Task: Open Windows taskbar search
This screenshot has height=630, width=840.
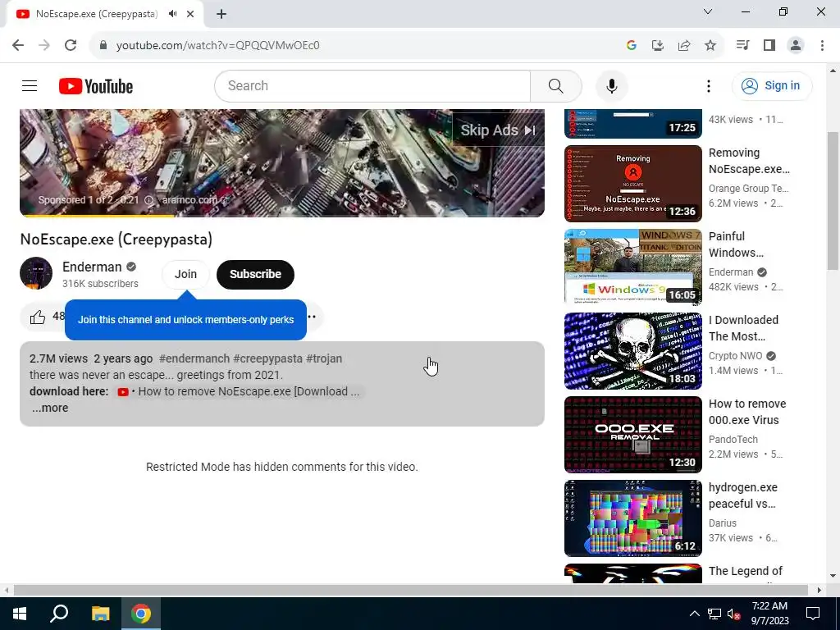Action: pyautogui.click(x=59, y=614)
